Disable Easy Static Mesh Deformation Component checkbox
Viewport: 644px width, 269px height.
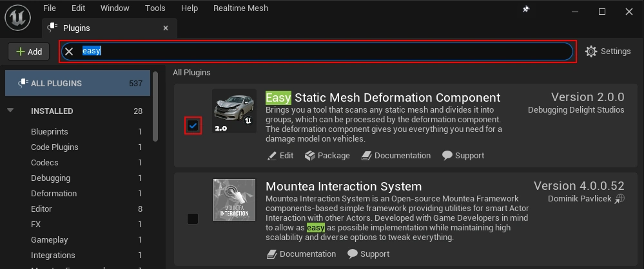(x=193, y=125)
